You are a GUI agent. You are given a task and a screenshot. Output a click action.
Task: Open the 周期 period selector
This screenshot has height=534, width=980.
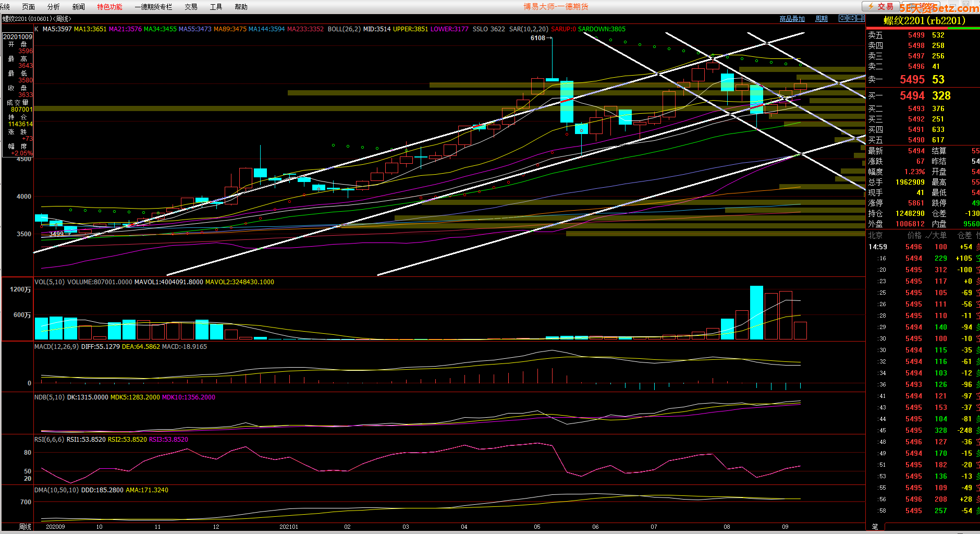[x=822, y=19]
